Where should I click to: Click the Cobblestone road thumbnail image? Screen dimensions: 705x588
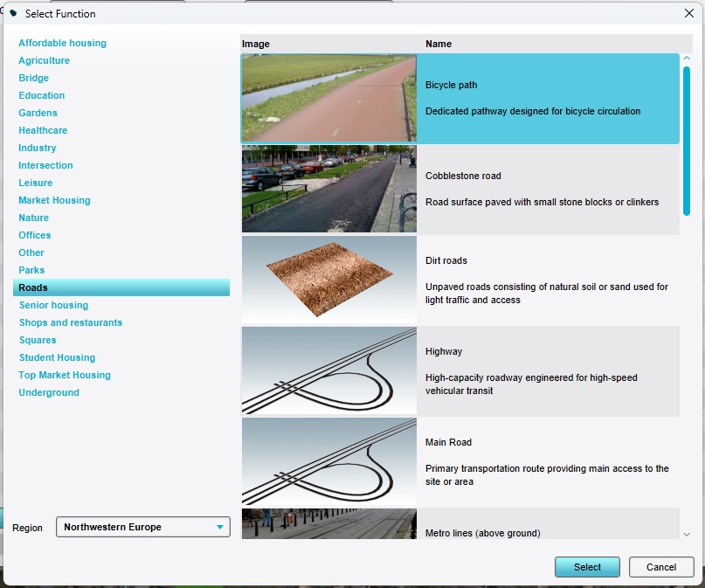pyautogui.click(x=329, y=189)
